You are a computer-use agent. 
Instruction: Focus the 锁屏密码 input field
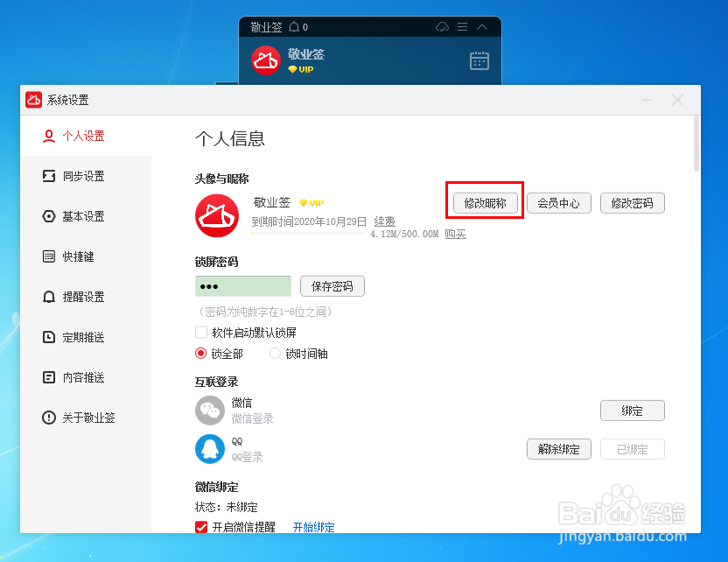(243, 286)
